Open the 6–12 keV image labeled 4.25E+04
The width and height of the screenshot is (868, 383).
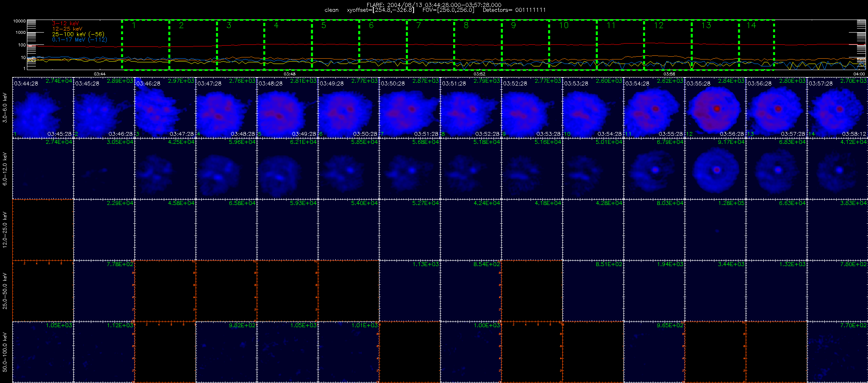coord(165,169)
